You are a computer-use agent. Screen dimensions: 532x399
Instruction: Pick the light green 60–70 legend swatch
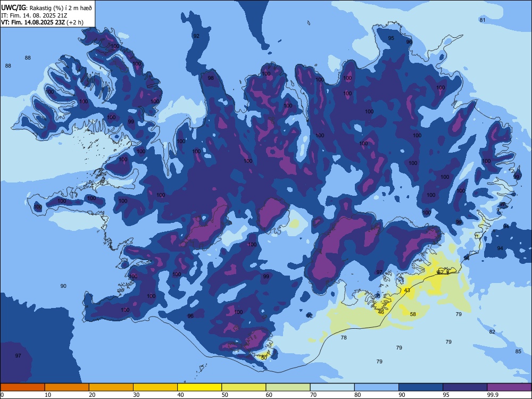pos(288,387)
